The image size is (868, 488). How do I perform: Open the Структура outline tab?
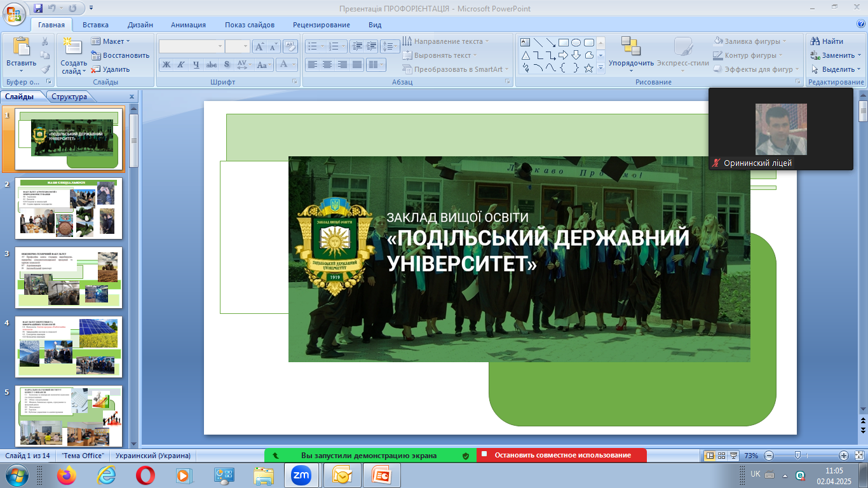pyautogui.click(x=69, y=97)
